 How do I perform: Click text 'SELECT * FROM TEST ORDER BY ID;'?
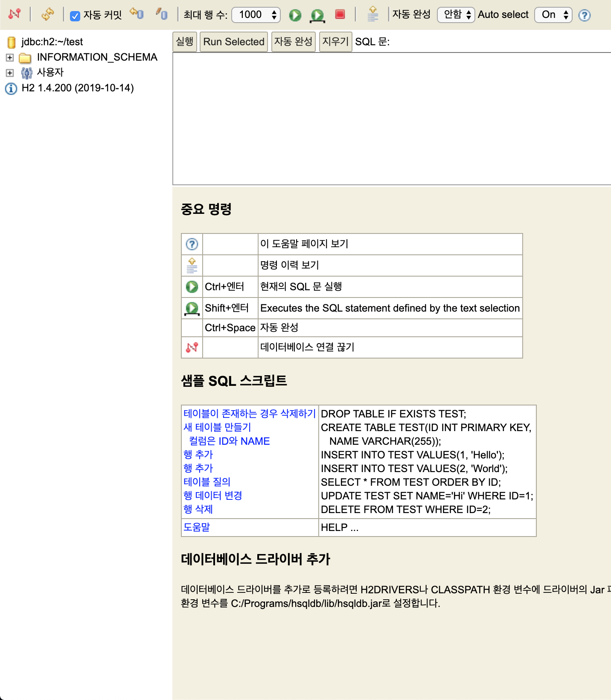(x=411, y=482)
